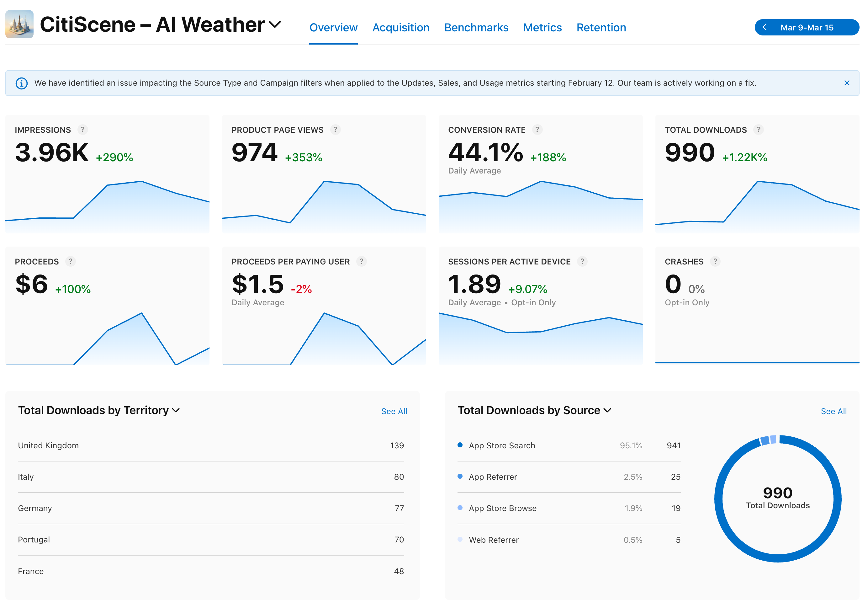Click the help icon beside Proceeds Per Paying User
The width and height of the screenshot is (868, 608).
coord(361,261)
